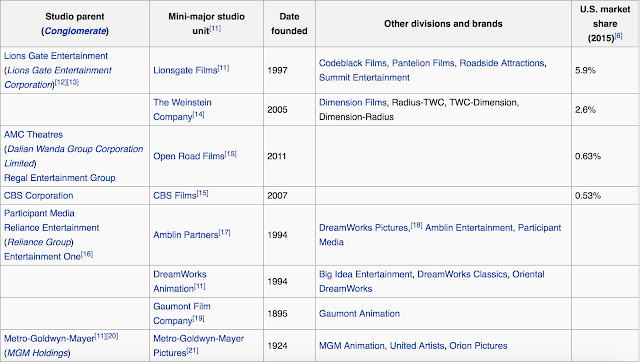Follow citation [15] after CBS Films
This screenshot has height=362, width=640.
pyautogui.click(x=202, y=193)
